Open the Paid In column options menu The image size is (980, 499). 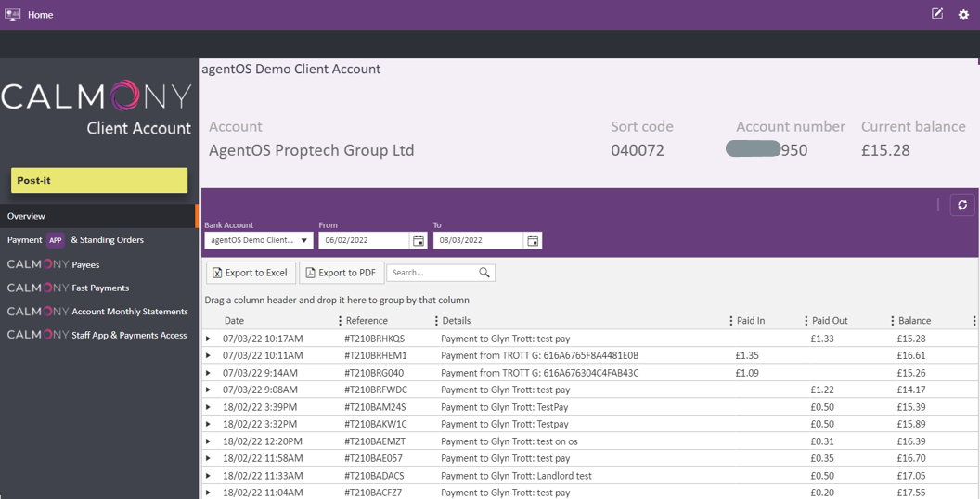[x=806, y=321]
